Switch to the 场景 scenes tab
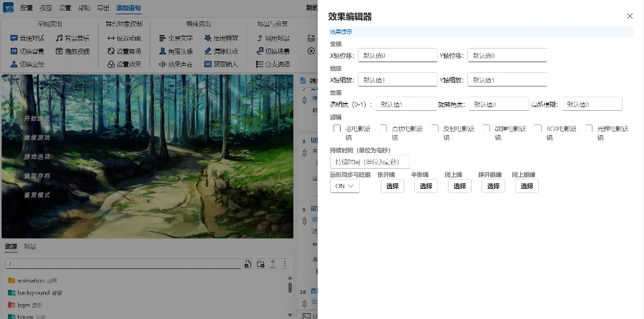This screenshot has width=644, height=319. click(30, 246)
